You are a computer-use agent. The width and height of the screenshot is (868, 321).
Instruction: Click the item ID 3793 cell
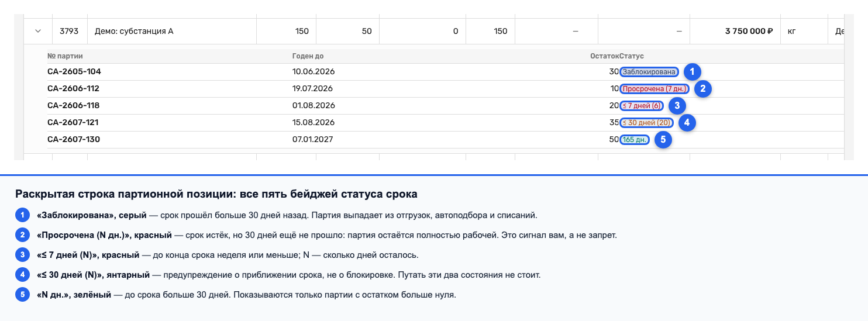coord(70,32)
